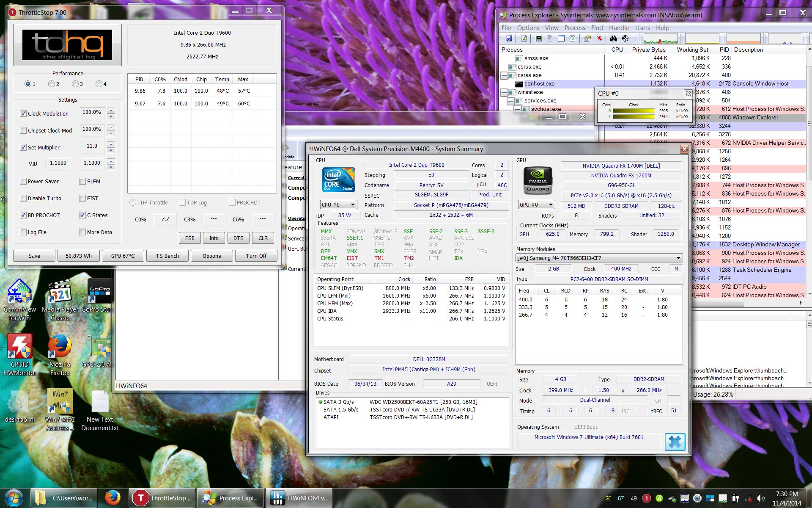This screenshot has height=508, width=812.
Task: Increase the Clock Modulation percentage stepper
Action: [111, 111]
